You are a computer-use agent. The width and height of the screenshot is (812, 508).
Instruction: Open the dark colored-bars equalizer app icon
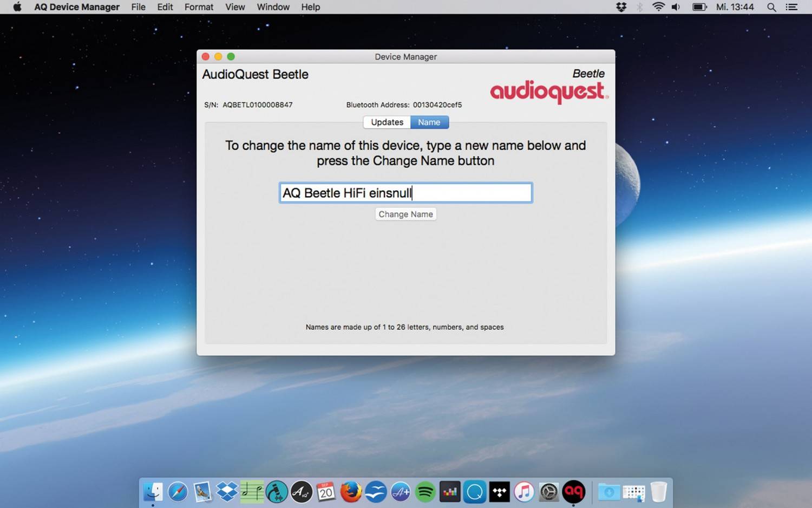click(450, 492)
